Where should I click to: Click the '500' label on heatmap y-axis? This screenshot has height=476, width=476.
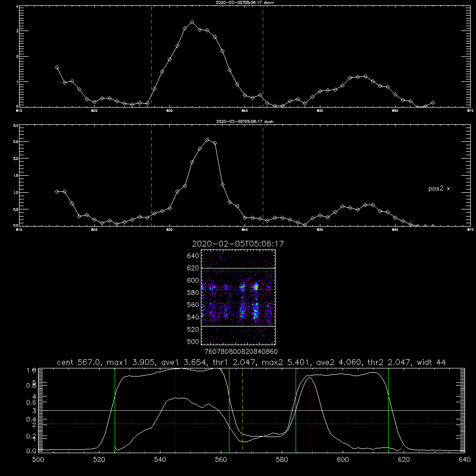(x=193, y=341)
